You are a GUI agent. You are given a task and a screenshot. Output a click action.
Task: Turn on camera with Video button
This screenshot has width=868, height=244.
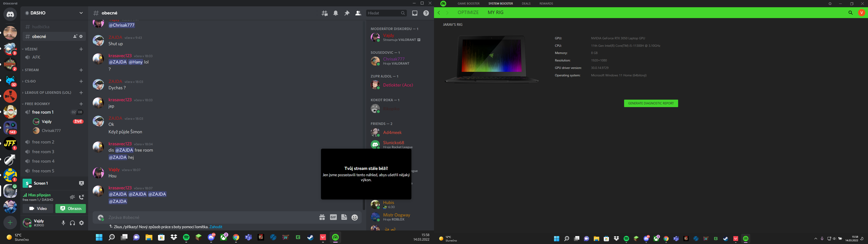38,209
